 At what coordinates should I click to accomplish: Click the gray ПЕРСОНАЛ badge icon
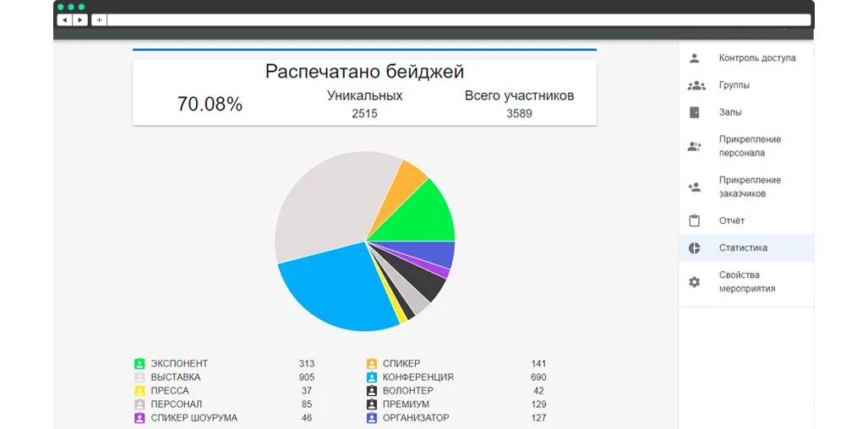tap(139, 405)
